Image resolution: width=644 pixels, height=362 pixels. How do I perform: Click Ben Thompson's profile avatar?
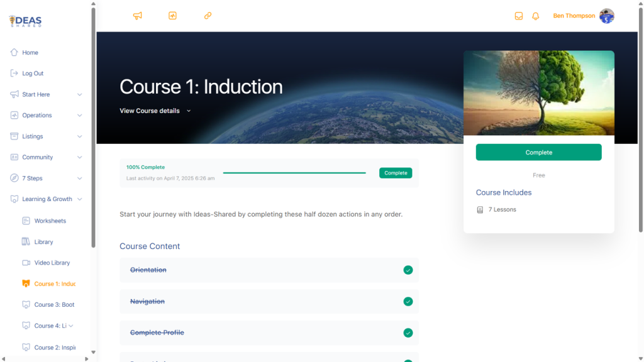pyautogui.click(x=607, y=16)
